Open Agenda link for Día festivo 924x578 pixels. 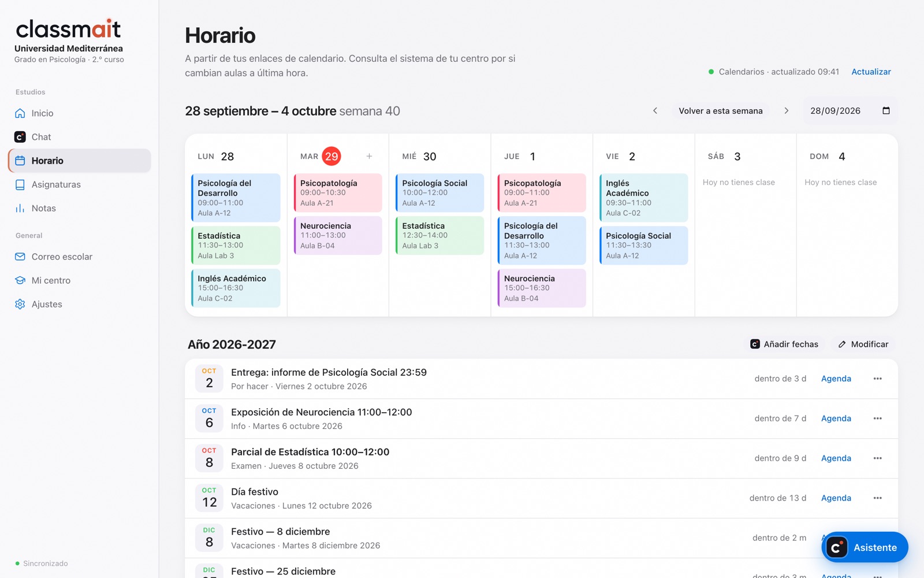(x=836, y=498)
